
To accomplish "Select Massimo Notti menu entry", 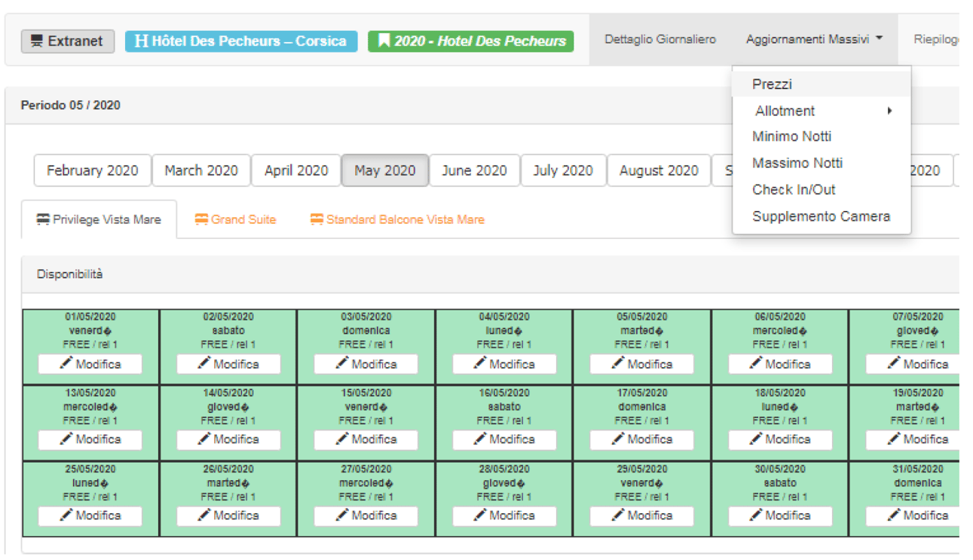I will coord(822,163).
